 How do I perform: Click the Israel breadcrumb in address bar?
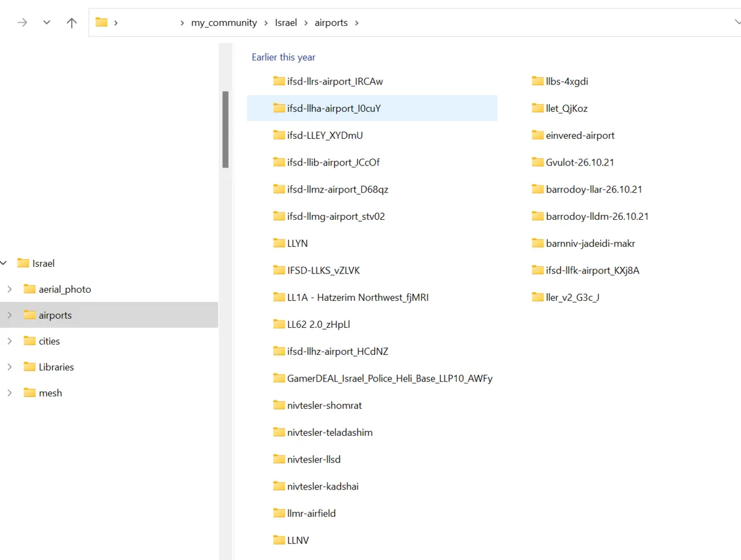point(286,23)
